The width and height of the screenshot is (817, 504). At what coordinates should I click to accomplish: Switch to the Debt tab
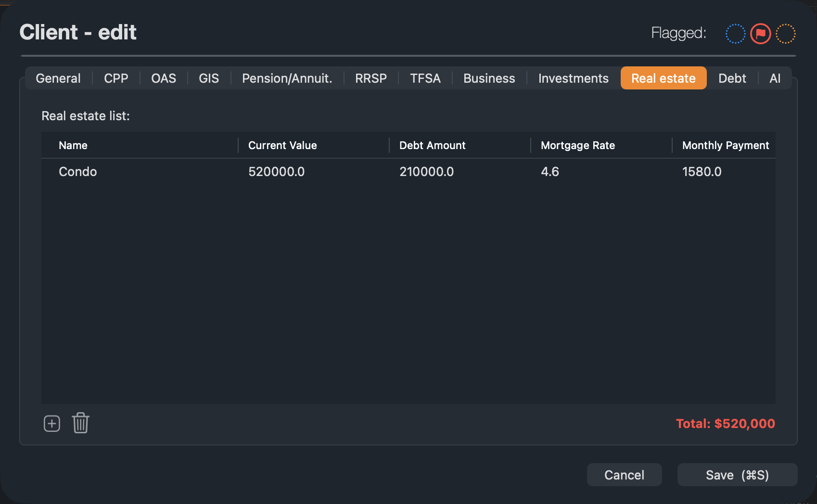(x=732, y=78)
